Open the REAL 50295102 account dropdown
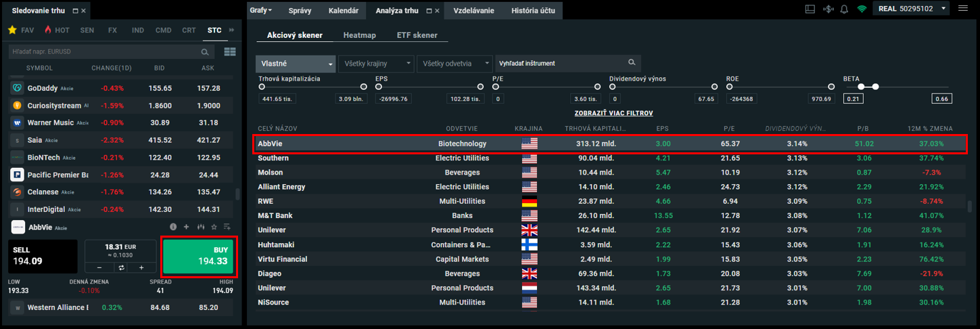This screenshot has width=980, height=329. click(913, 9)
